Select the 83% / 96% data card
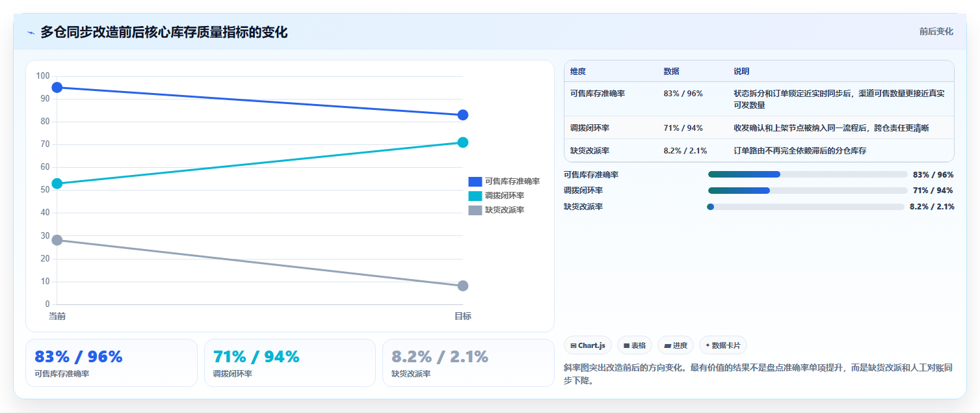 (111, 363)
